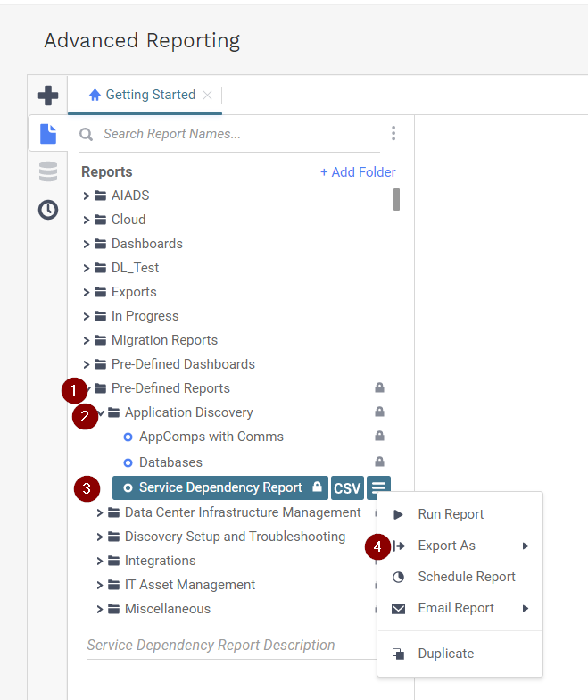Expand the IT Asset Management folder

coord(100,586)
